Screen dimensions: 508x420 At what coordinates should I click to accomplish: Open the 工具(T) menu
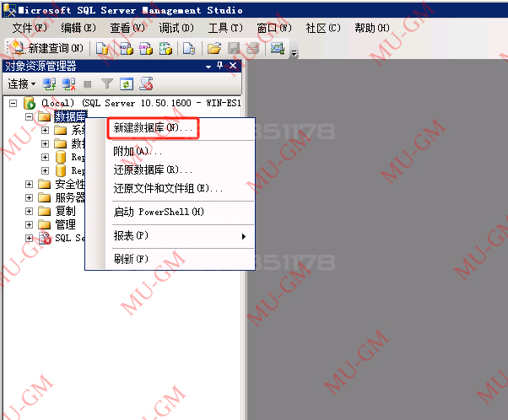pyautogui.click(x=225, y=28)
